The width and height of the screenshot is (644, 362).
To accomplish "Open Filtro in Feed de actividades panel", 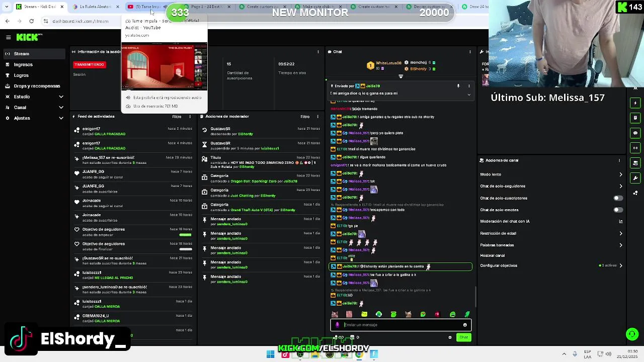I will click(177, 117).
